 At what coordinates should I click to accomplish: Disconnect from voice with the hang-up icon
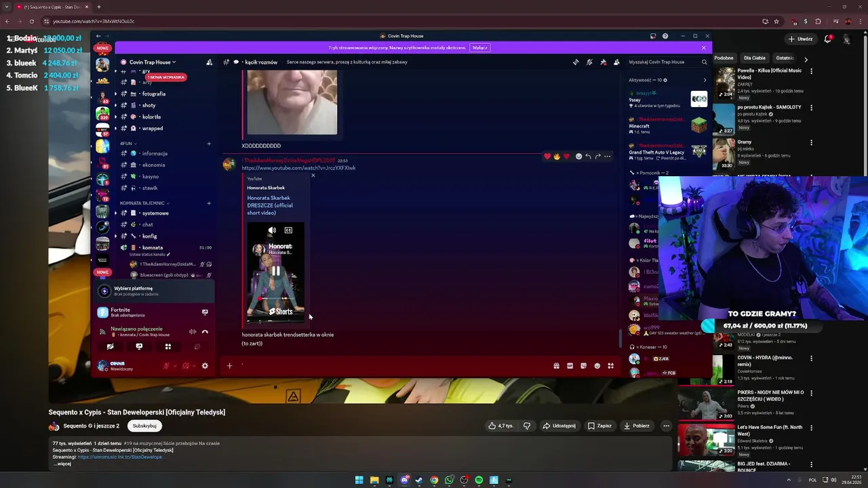point(205,331)
